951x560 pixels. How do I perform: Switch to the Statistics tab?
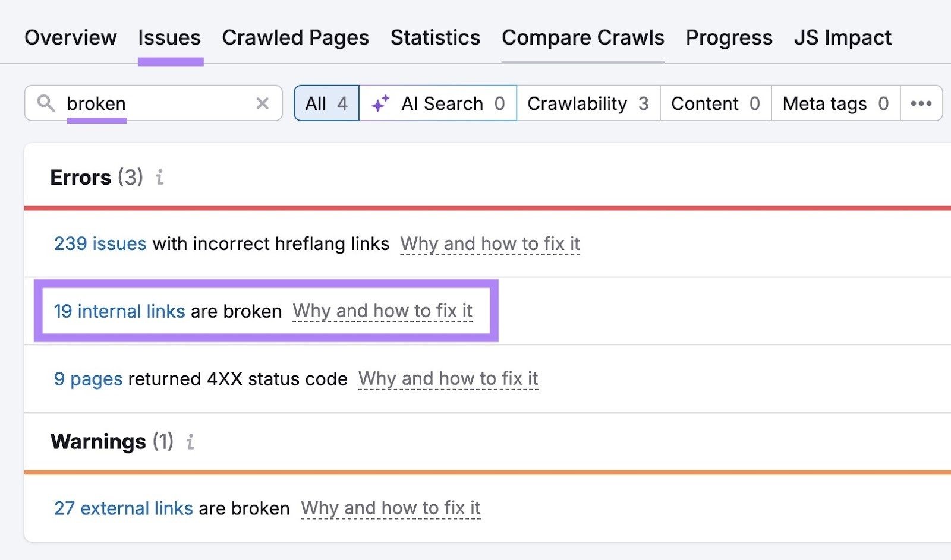pos(435,37)
